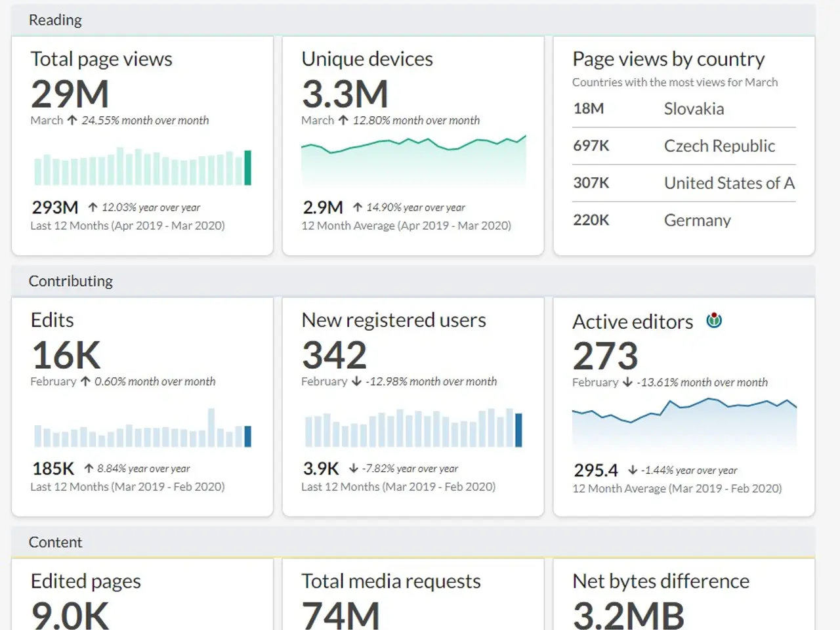The image size is (840, 630).
Task: Select the New registered users heading
Action: tap(393, 320)
